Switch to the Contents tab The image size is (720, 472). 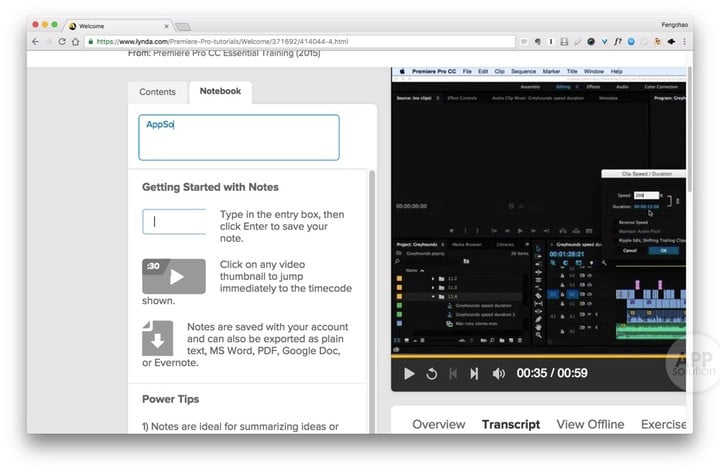pyautogui.click(x=158, y=92)
